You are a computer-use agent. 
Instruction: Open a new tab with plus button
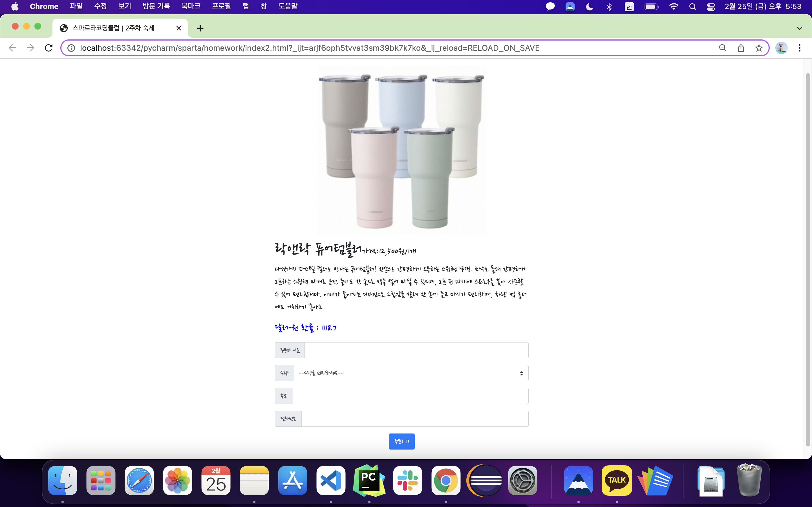(x=200, y=28)
